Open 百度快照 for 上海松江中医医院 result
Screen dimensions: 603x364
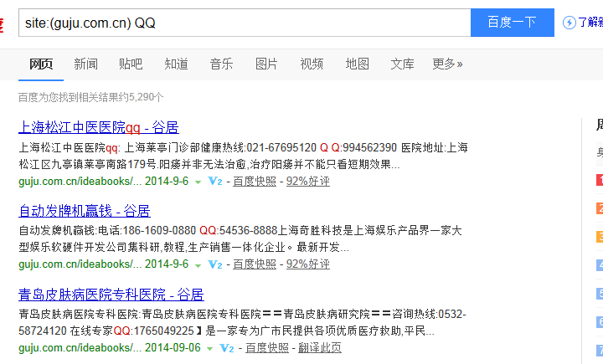255,181
